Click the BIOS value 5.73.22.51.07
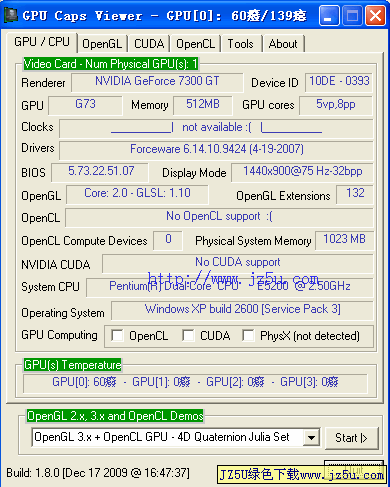 (100, 172)
